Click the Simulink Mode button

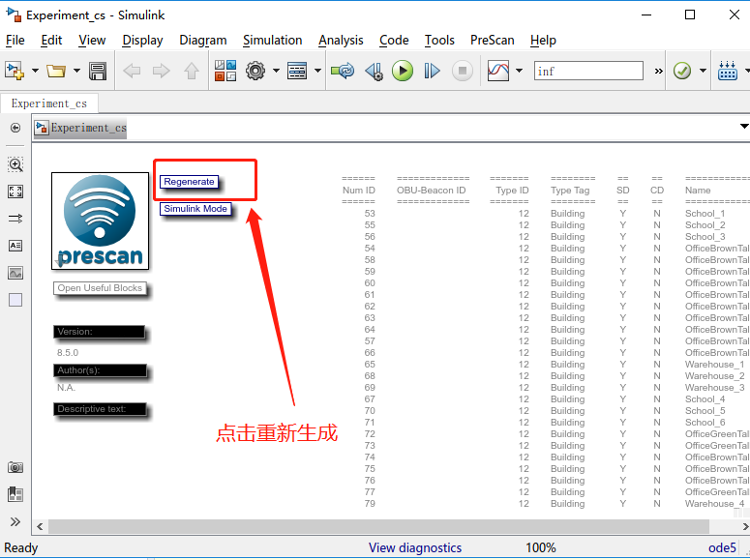(195, 209)
